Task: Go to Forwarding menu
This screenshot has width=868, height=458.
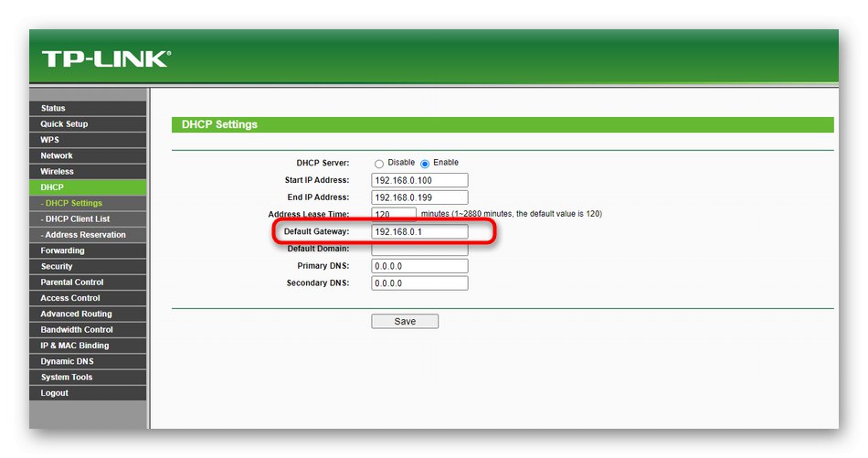Action: 88,250
